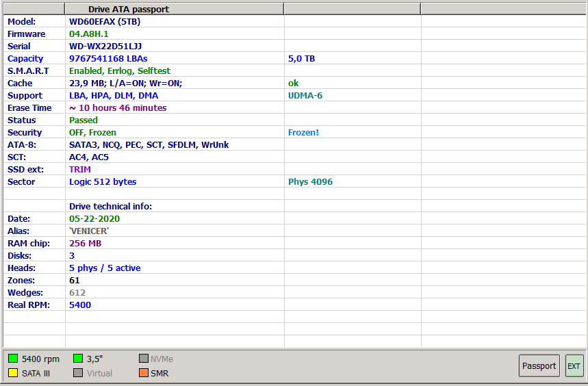Click the 'Firmware' row label
The width and height of the screenshot is (588, 386).
[26, 34]
